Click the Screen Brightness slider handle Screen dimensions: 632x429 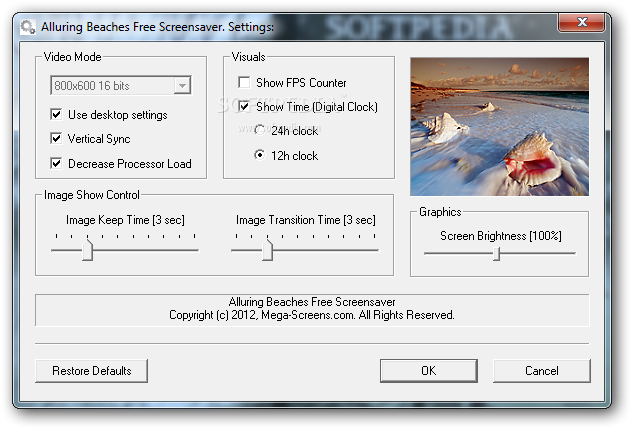point(497,254)
